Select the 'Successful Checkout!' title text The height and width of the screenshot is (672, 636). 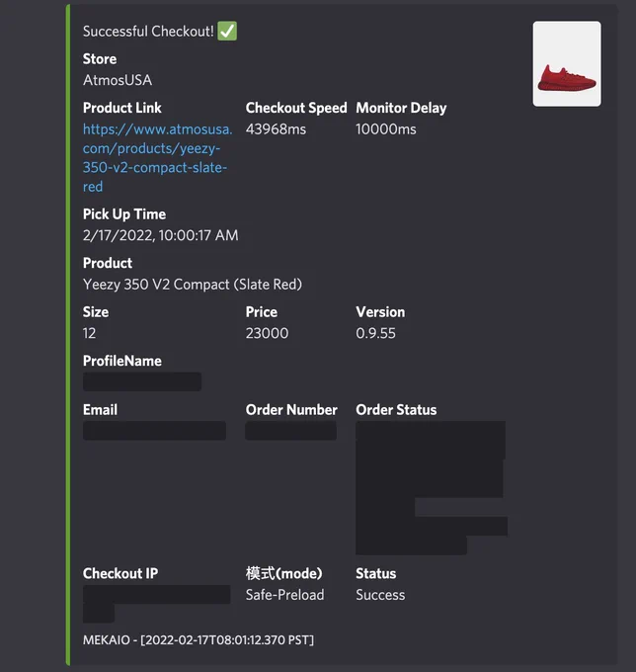click(148, 32)
